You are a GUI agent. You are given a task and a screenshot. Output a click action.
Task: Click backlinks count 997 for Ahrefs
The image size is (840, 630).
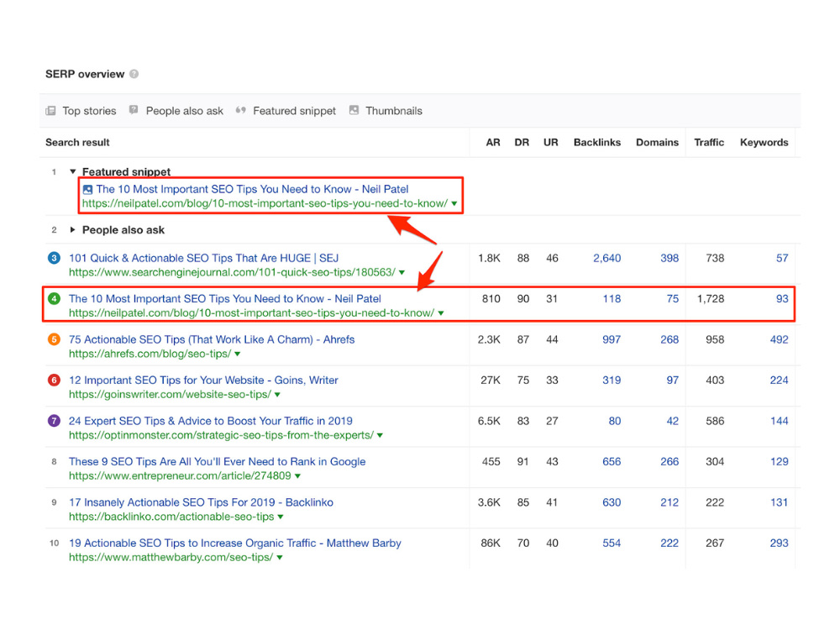[x=612, y=339]
